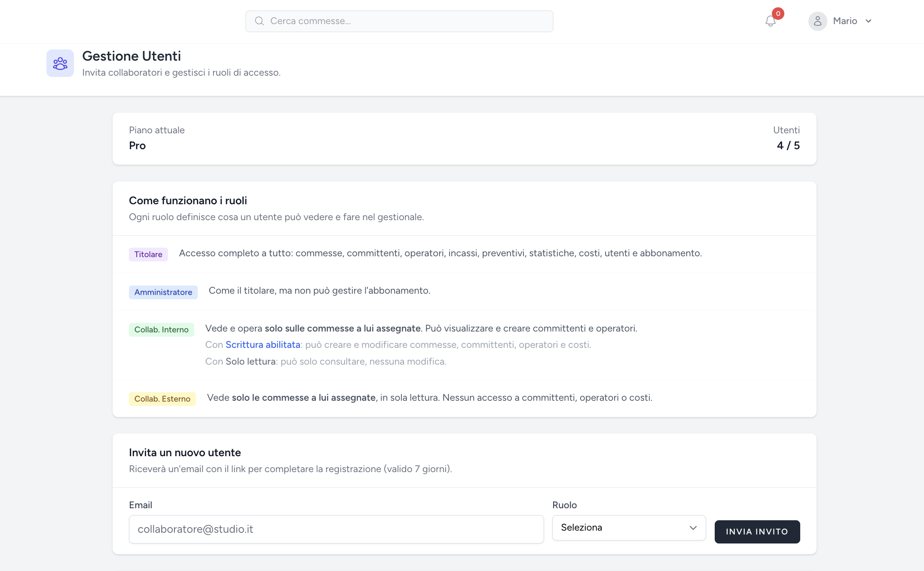Click the text about link valid 7 giorni
The height and width of the screenshot is (571, 924).
pos(290,469)
